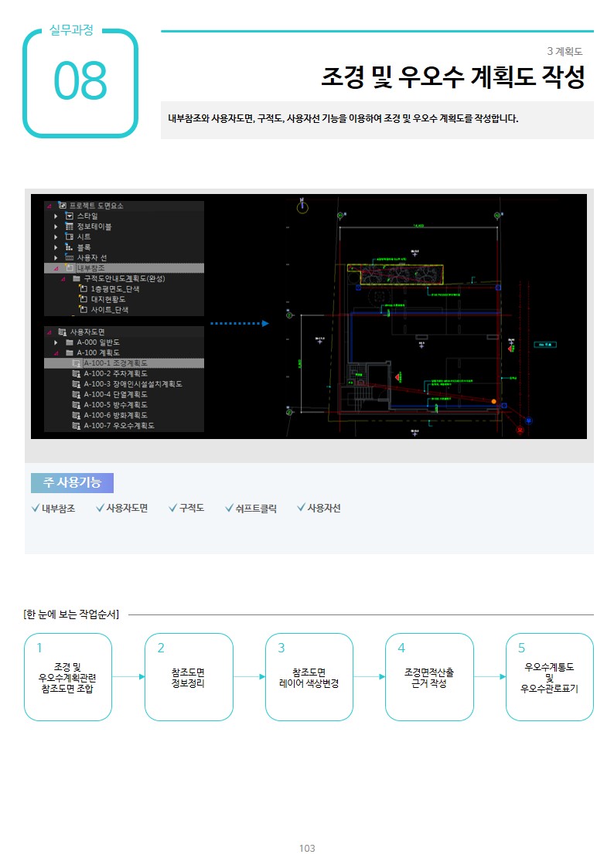Viewport: 614px width, 868px height.
Task: Click the 조경 및 우오수 계획도 작성 title
Action: [x=453, y=77]
